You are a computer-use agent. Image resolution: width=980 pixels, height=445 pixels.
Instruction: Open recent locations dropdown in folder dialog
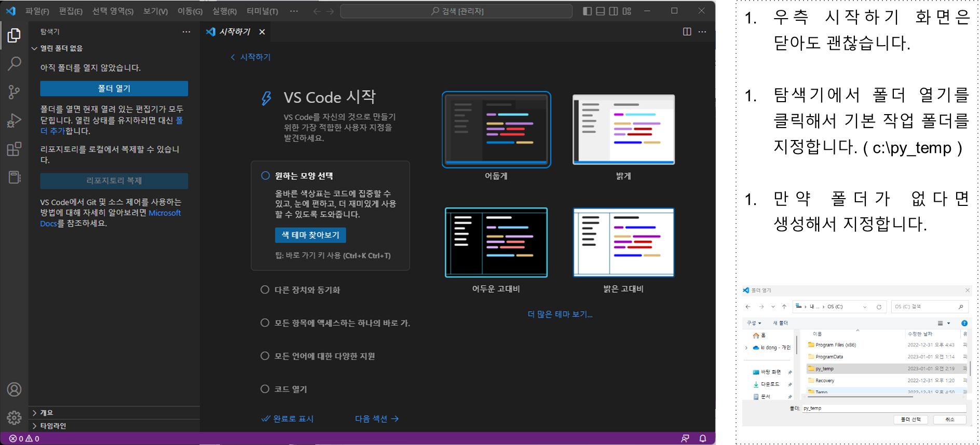point(773,307)
